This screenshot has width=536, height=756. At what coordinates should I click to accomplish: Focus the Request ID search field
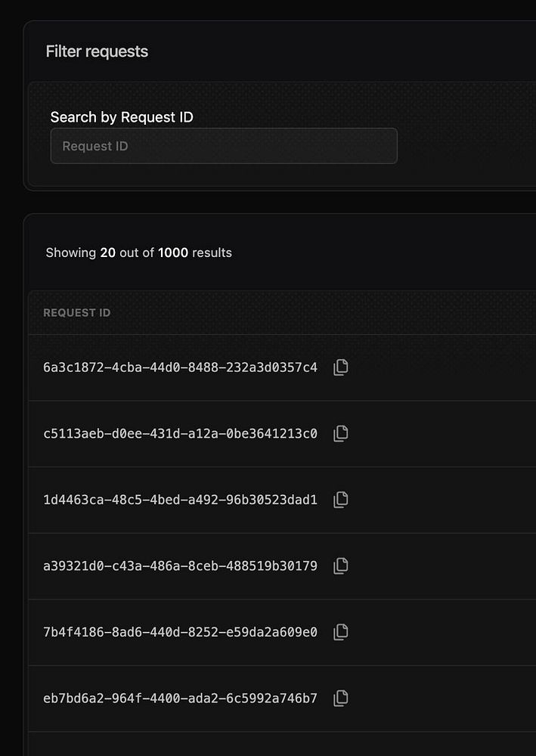(x=224, y=146)
